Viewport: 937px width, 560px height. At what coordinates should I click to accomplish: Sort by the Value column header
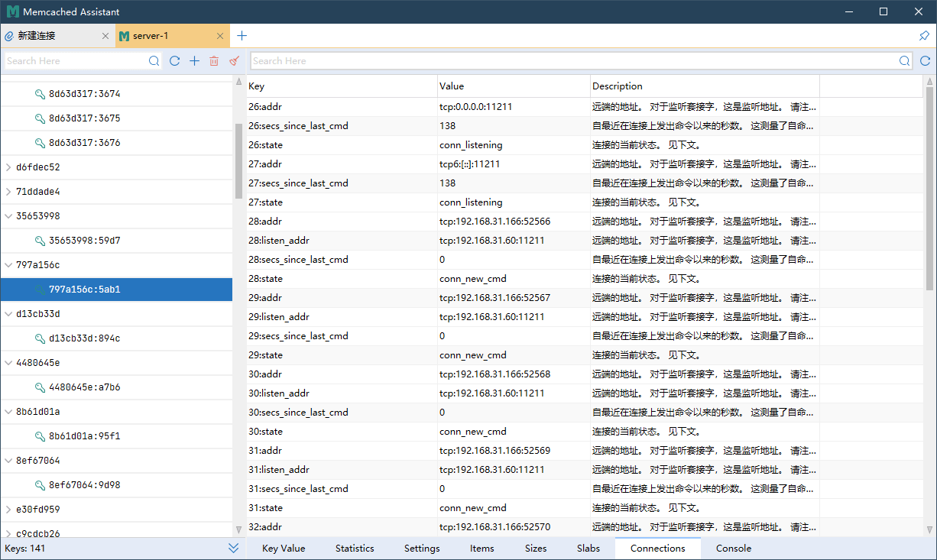514,86
